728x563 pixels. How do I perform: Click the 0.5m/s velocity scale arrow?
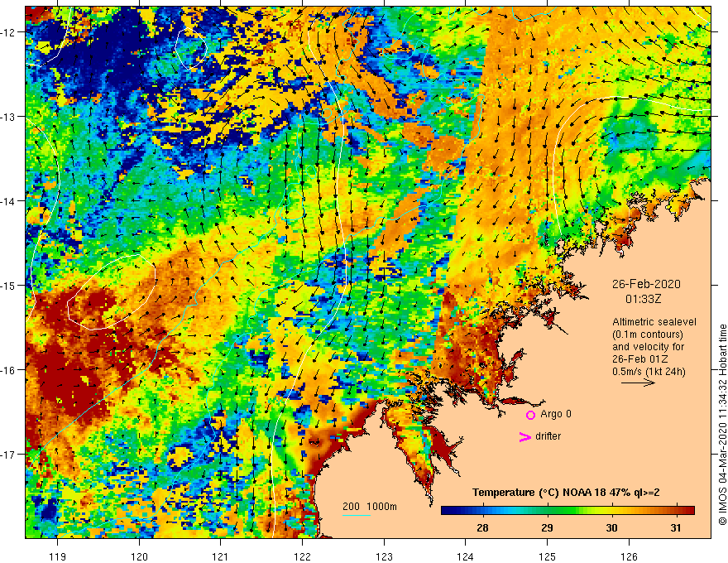[638, 383]
